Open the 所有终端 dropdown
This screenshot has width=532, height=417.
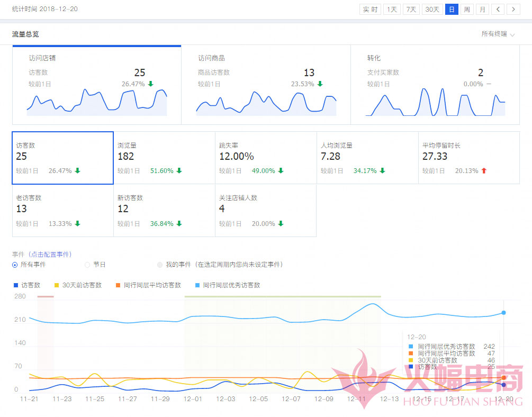point(498,34)
